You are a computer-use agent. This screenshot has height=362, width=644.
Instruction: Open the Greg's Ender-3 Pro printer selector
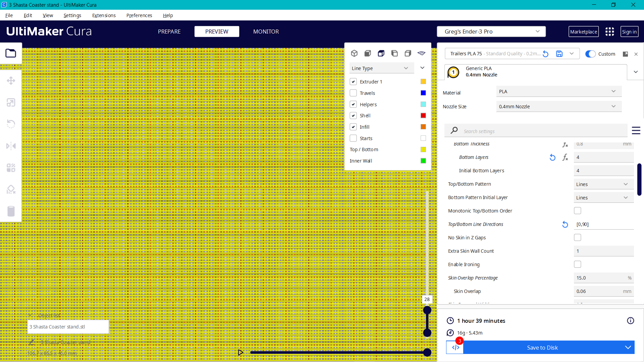tap(491, 31)
